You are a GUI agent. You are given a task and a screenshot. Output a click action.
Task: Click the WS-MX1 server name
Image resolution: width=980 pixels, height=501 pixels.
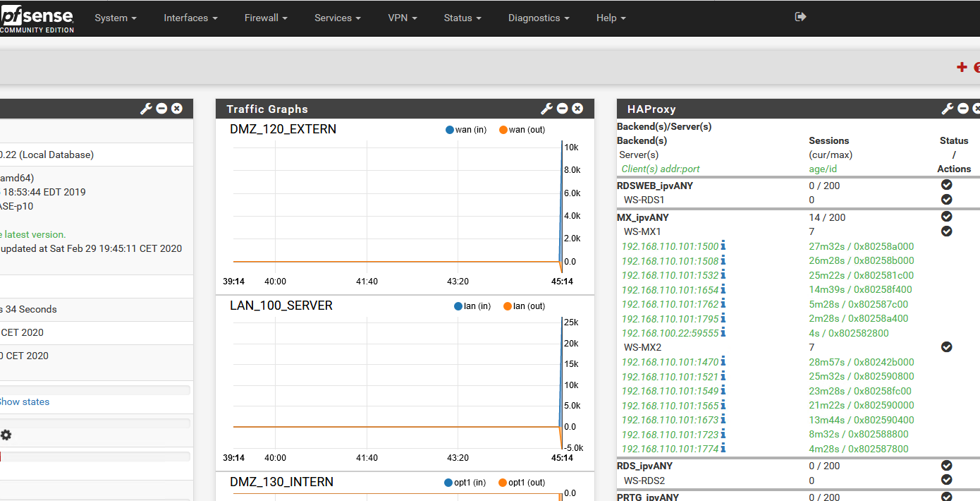(x=642, y=231)
